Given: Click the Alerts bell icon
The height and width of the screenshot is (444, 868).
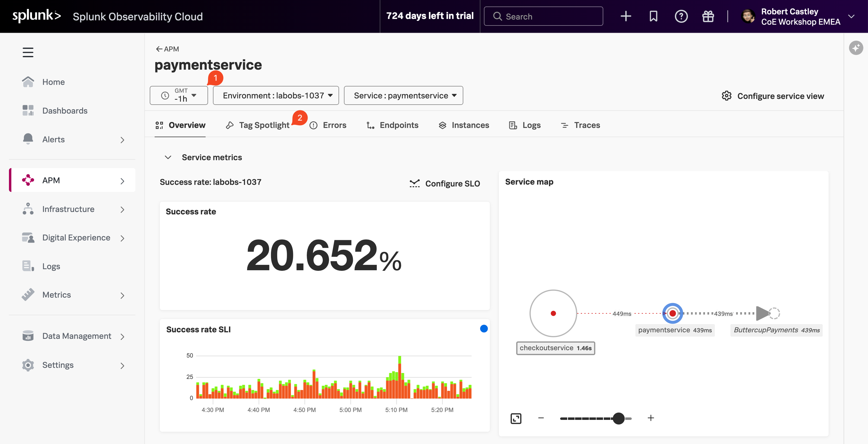Looking at the screenshot, I should [28, 139].
